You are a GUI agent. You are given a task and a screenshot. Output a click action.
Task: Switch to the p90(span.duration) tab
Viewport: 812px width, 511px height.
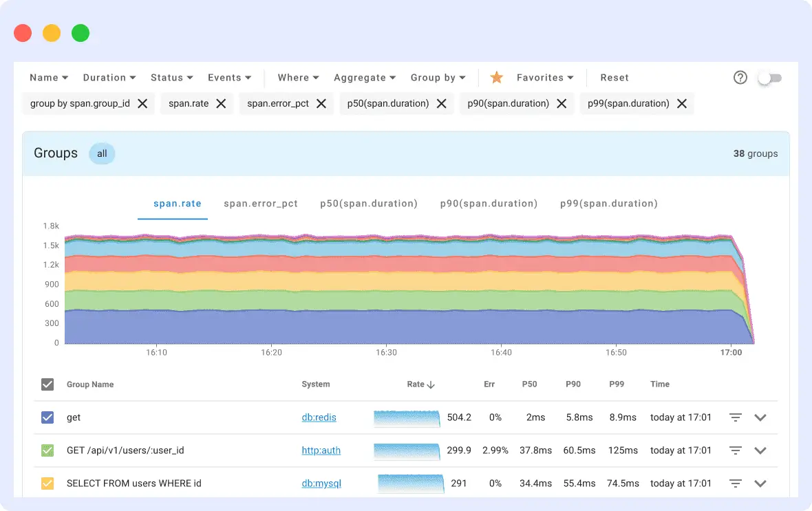point(489,204)
